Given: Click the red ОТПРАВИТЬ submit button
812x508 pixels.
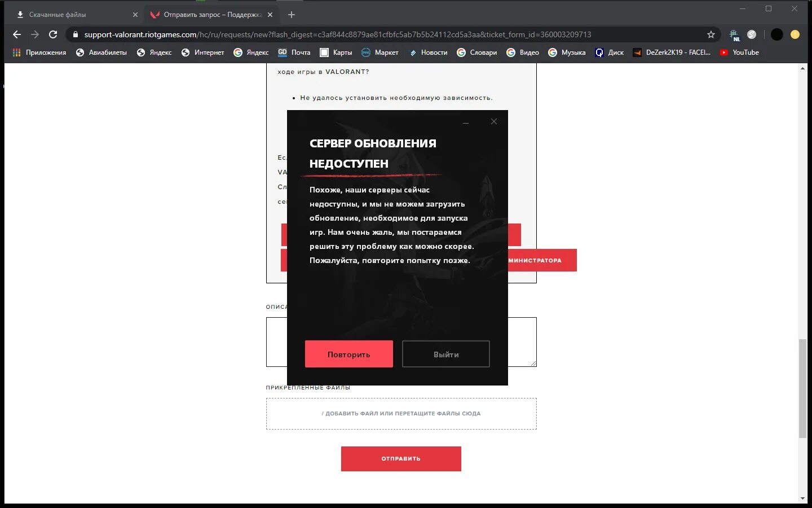Looking at the screenshot, I should click(401, 458).
